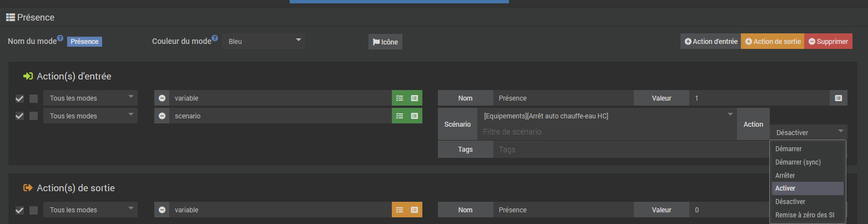Viewport: 868px width, 224px height.
Task: Click green command picker icon on scenario row
Action: point(415,116)
